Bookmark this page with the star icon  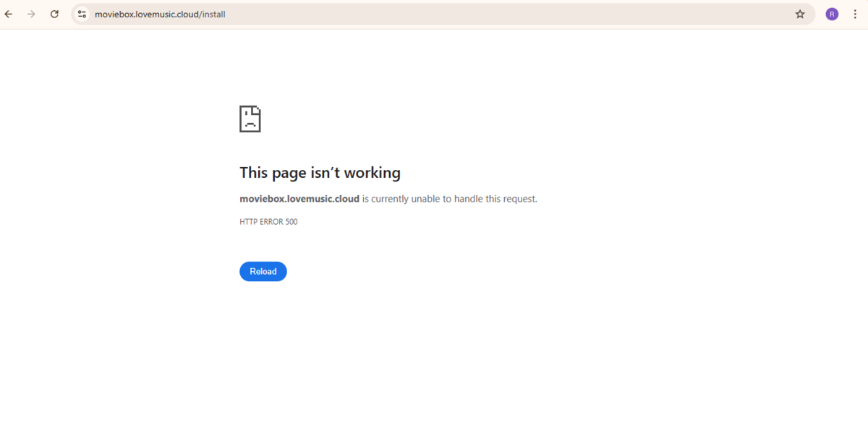coord(800,14)
